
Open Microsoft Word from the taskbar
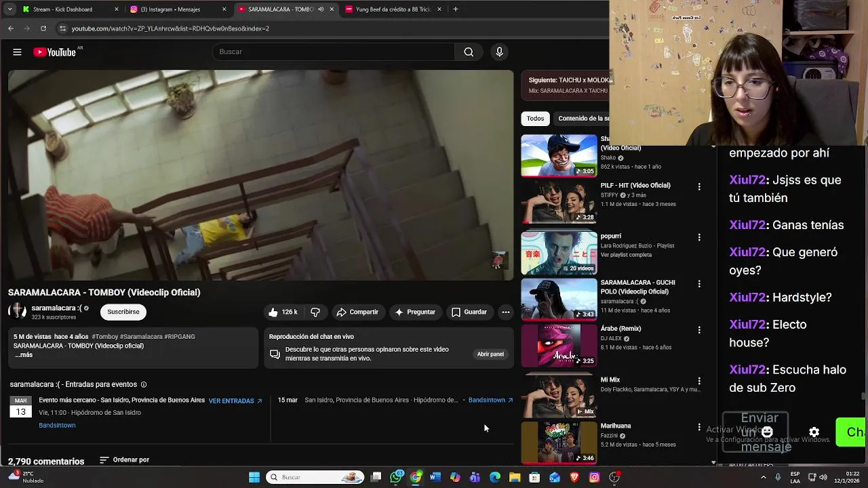[x=435, y=477]
